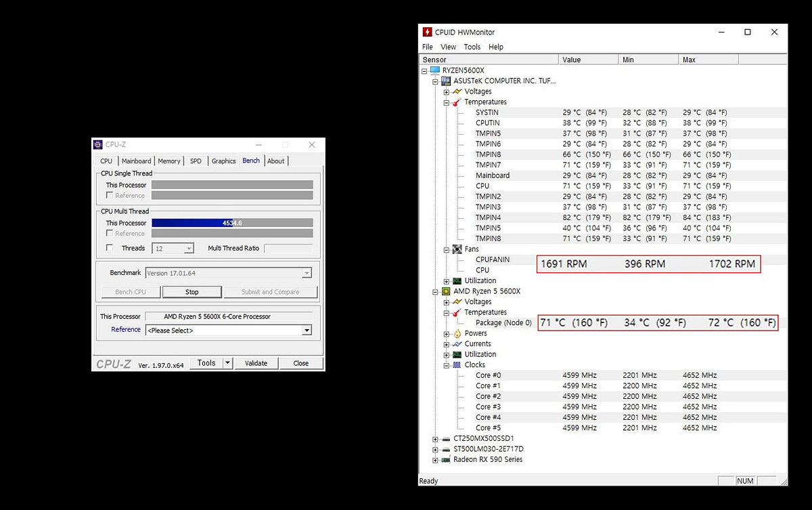Tick the Threads checkbox in CPU-Z
This screenshot has width=812, height=510.
coord(110,248)
